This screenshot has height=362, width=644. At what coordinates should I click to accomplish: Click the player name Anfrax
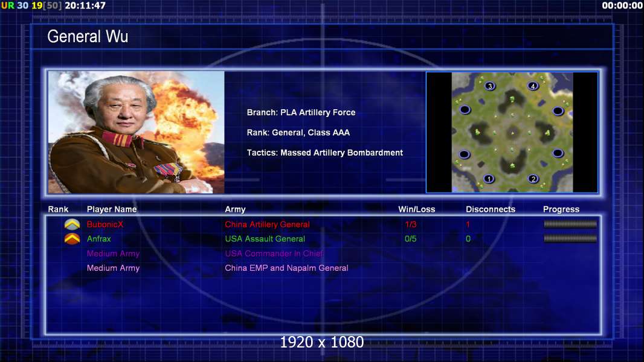point(99,238)
